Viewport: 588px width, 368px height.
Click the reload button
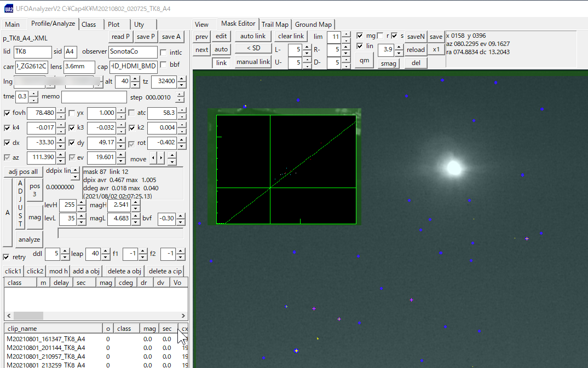415,49
